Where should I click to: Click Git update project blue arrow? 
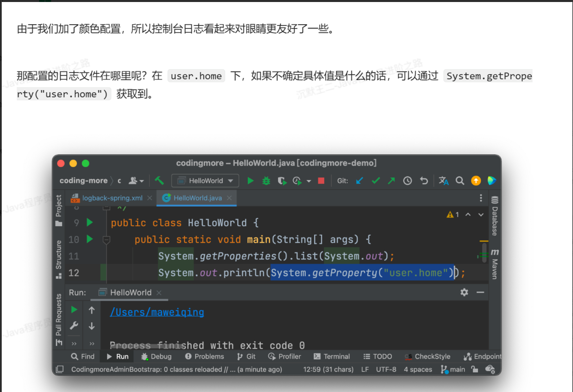[360, 181]
